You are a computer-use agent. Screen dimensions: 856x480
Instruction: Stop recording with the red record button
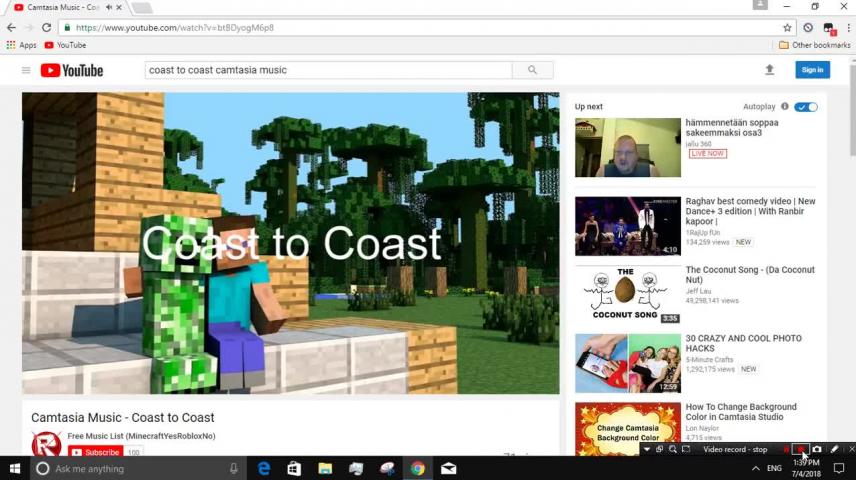point(801,449)
